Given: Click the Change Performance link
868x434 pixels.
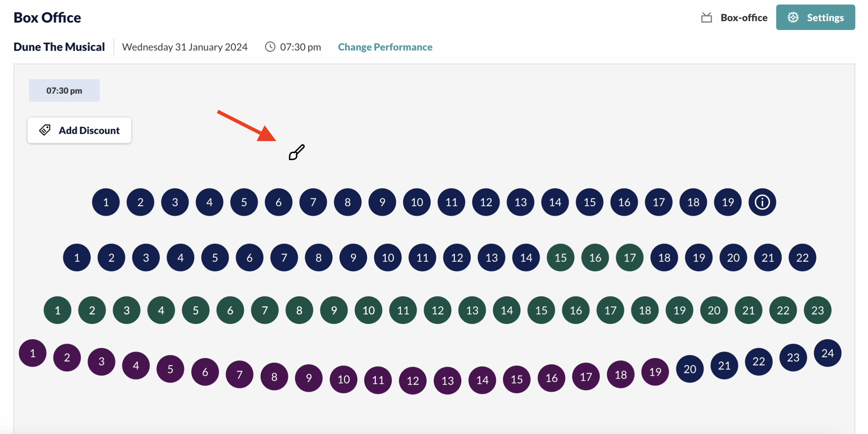Looking at the screenshot, I should pyautogui.click(x=385, y=47).
